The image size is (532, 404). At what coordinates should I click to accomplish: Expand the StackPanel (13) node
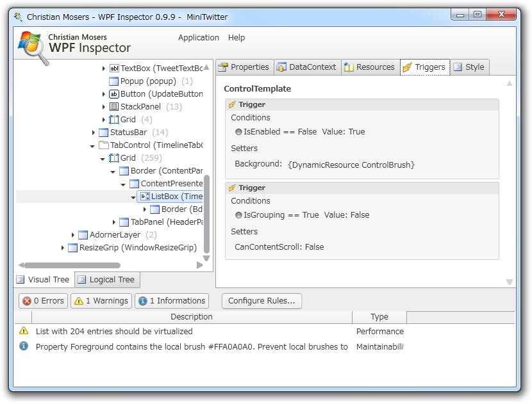[x=103, y=107]
